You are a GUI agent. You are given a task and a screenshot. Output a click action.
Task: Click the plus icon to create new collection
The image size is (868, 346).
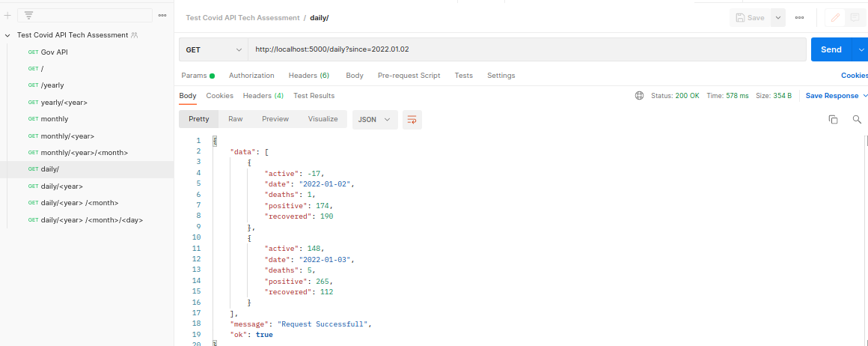click(7, 16)
